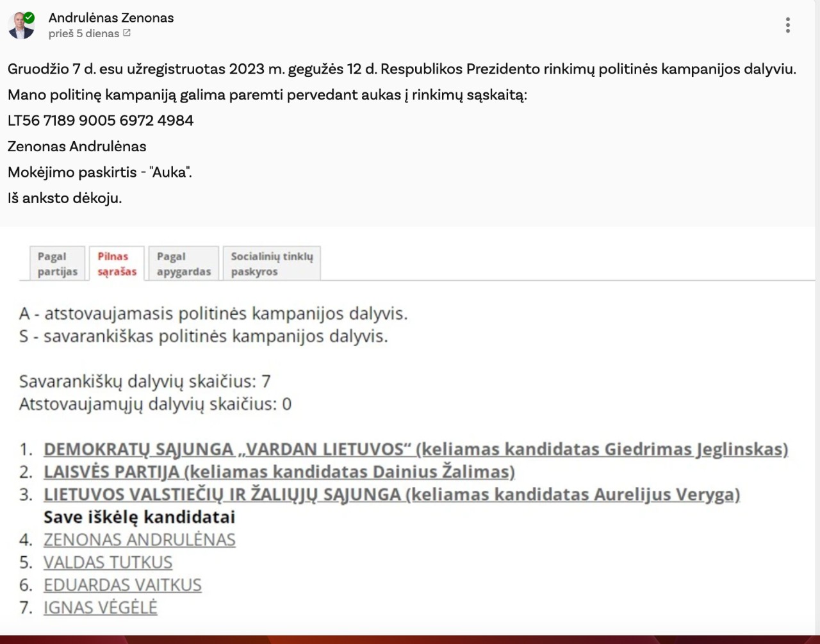
Task: Click the 'Gruodžio 7 d. esu užregistruotas' sentence
Action: coord(402,69)
